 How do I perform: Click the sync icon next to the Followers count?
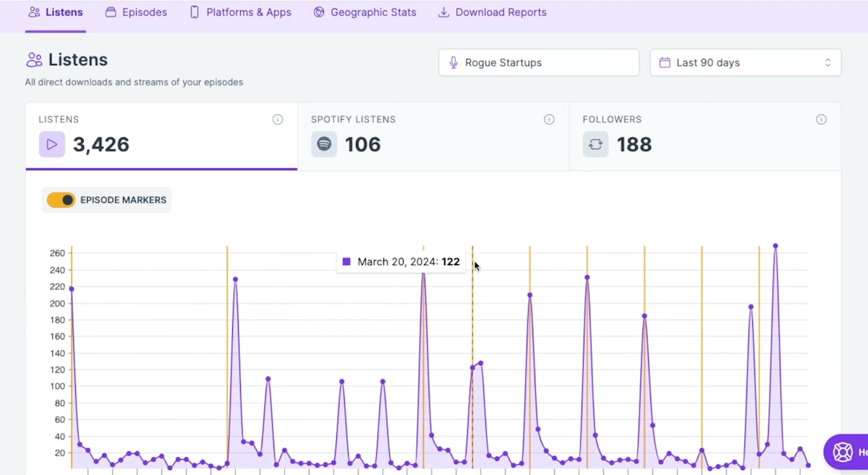(595, 144)
